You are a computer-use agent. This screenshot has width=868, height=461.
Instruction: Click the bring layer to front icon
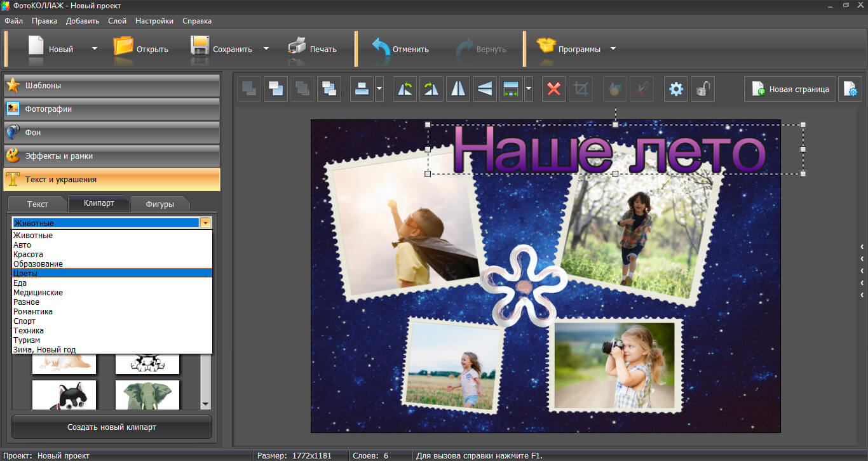[x=276, y=89]
